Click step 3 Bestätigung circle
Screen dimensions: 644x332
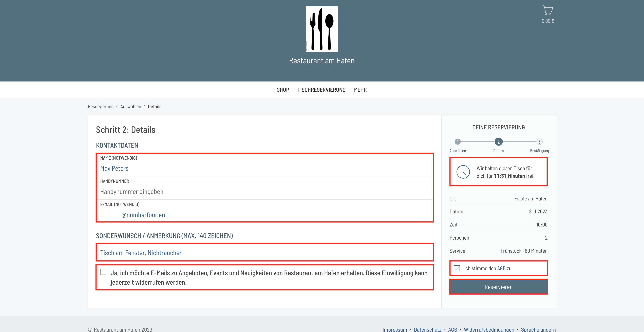[540, 142]
